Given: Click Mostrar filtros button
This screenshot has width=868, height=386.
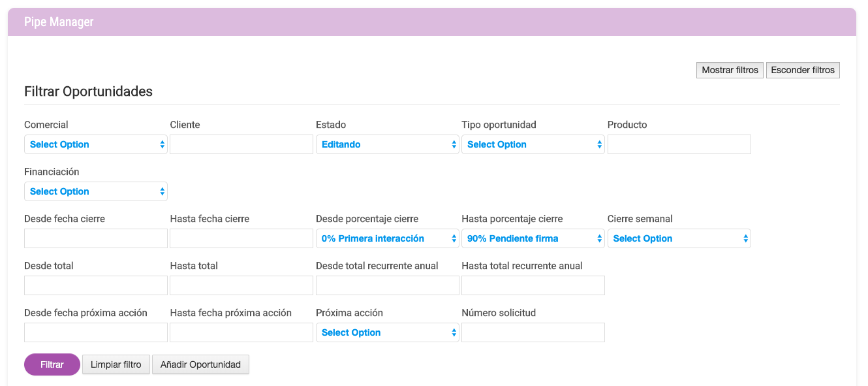Looking at the screenshot, I should click(730, 70).
